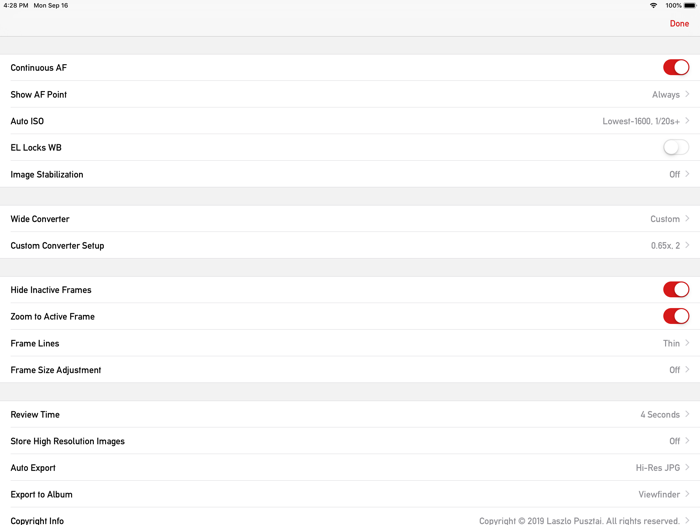Open Store High Resolution Images setting
Image resolution: width=700 pixels, height=525 pixels.
[x=350, y=441]
